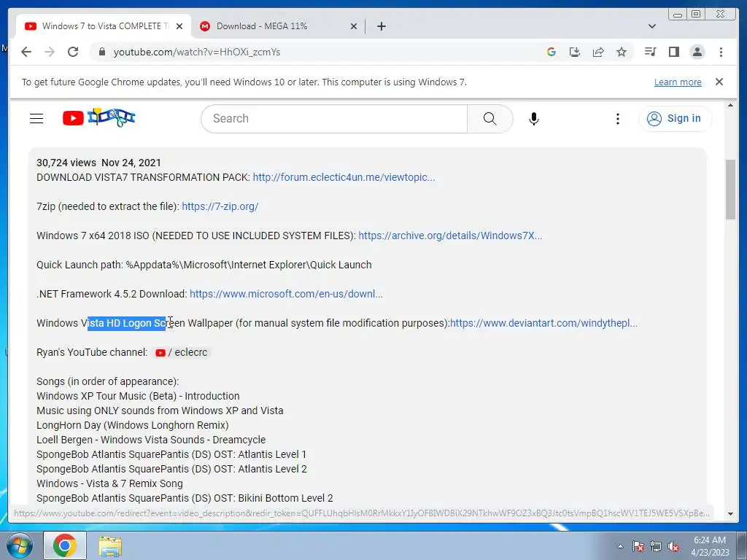Click the scrollbar up arrow

tap(730, 105)
